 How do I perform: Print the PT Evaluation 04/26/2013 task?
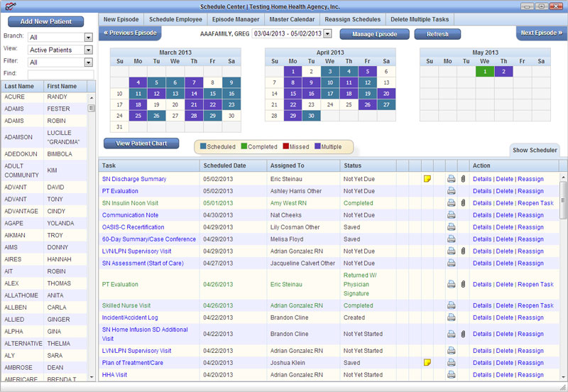click(451, 284)
